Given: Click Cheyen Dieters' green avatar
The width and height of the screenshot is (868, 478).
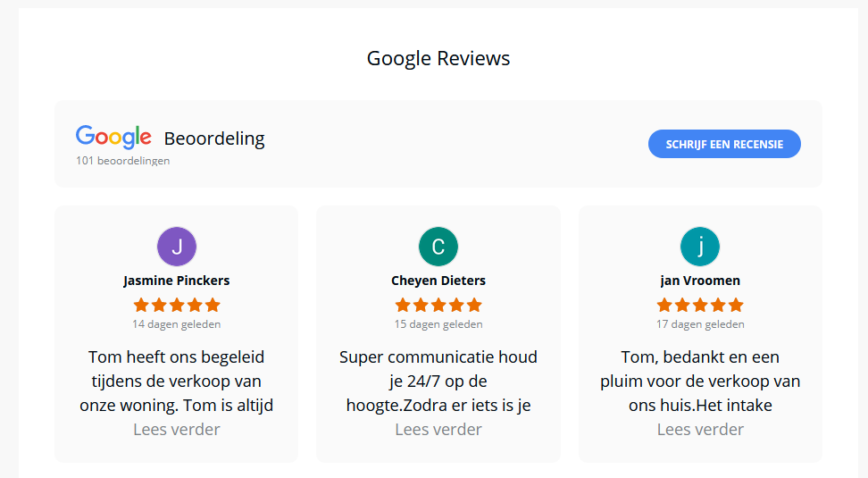Looking at the screenshot, I should point(438,247).
